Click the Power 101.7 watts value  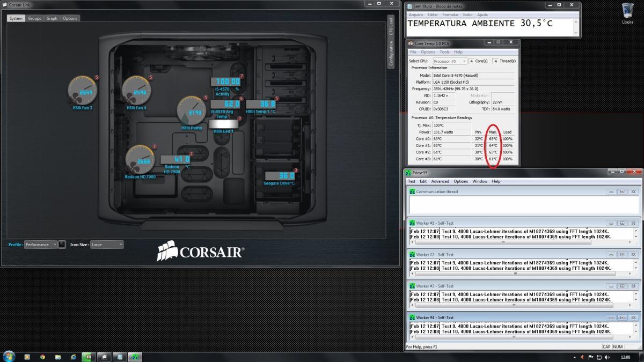click(452, 132)
